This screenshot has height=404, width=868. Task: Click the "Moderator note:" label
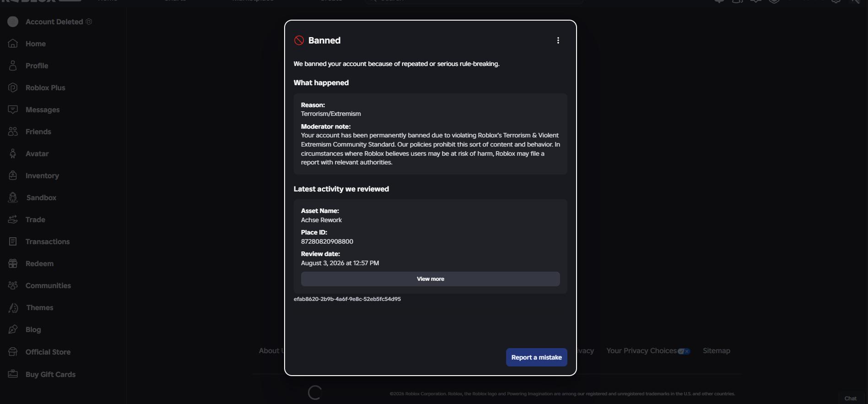pyautogui.click(x=326, y=126)
